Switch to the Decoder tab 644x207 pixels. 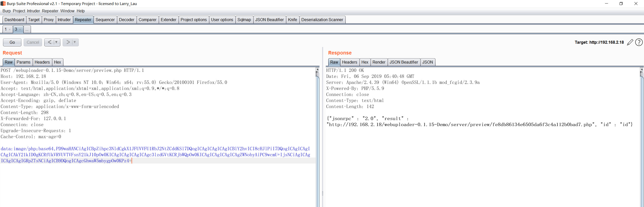(x=127, y=20)
